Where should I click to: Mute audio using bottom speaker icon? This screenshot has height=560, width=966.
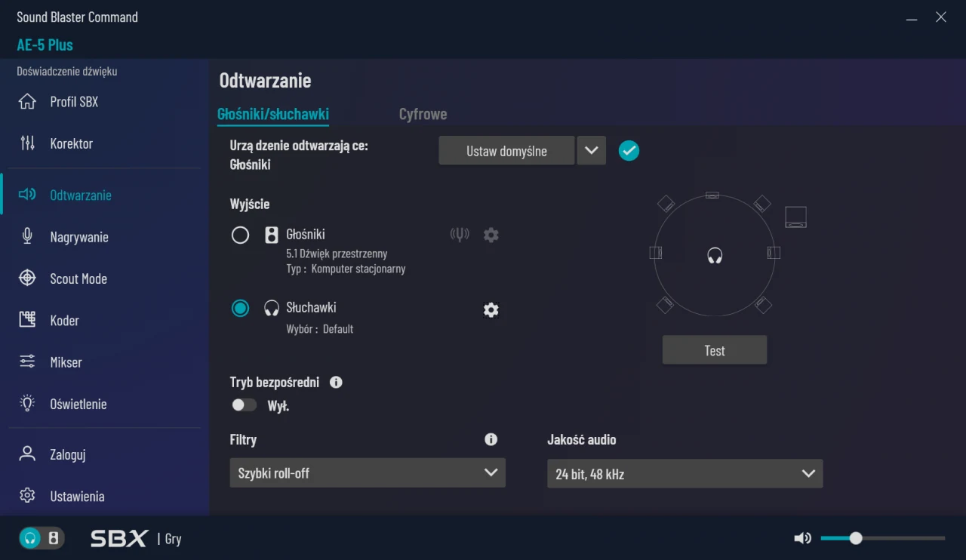click(x=802, y=538)
